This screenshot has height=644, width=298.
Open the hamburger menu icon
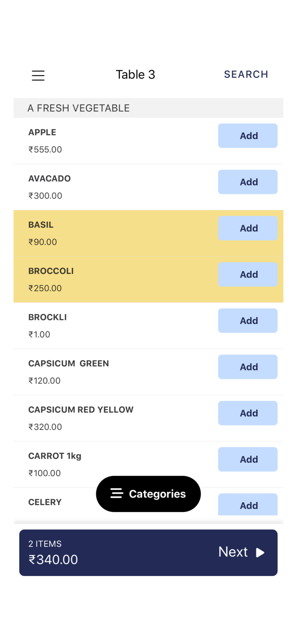(38, 75)
